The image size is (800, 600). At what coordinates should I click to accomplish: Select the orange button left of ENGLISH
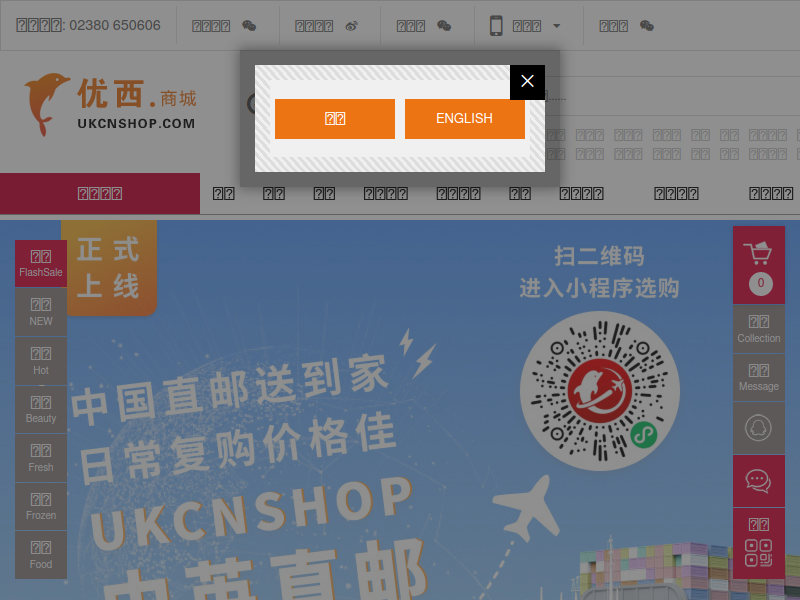coord(335,118)
